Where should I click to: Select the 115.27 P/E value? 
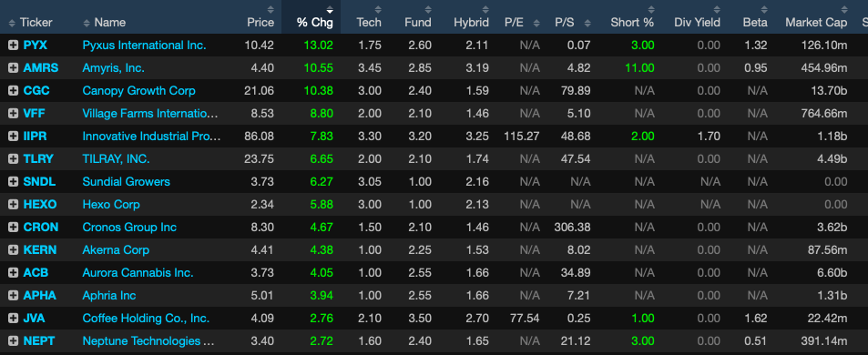coord(522,136)
